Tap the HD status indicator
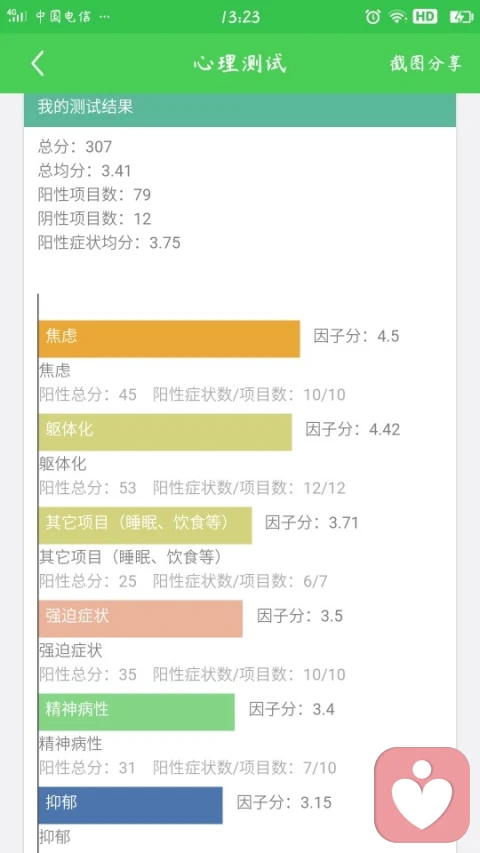The image size is (480, 853). pos(425,17)
